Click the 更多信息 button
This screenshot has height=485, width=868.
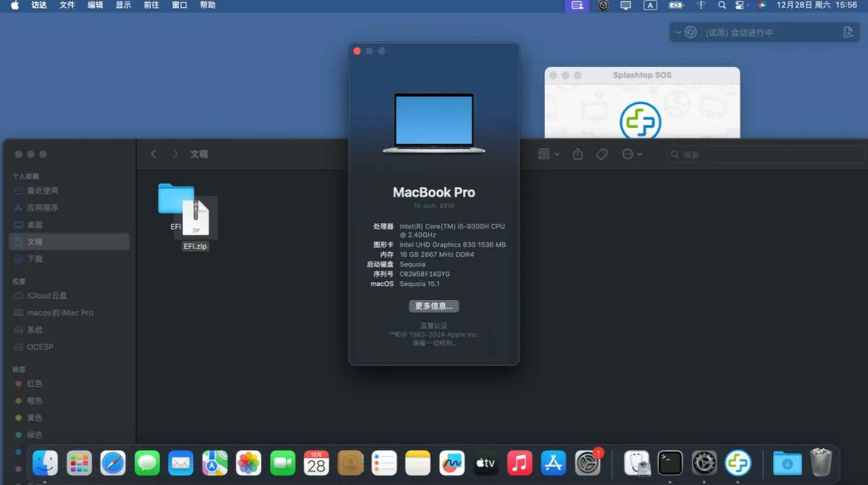click(433, 306)
